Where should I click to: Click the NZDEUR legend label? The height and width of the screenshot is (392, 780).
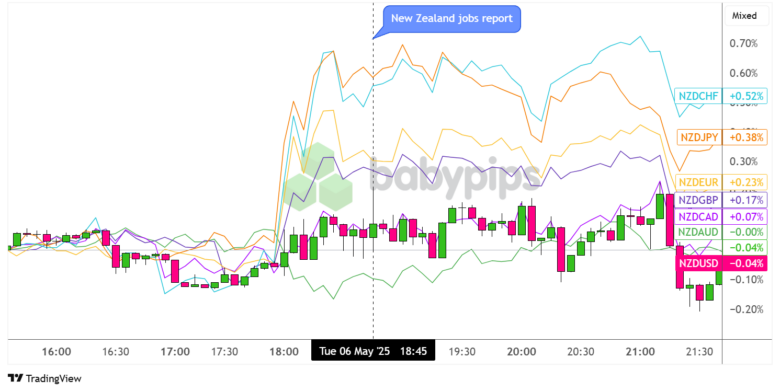click(x=698, y=183)
